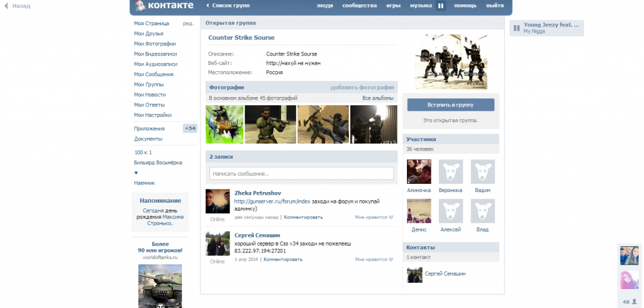
Task: Open Алексей's default avatar icon
Action: (450, 212)
